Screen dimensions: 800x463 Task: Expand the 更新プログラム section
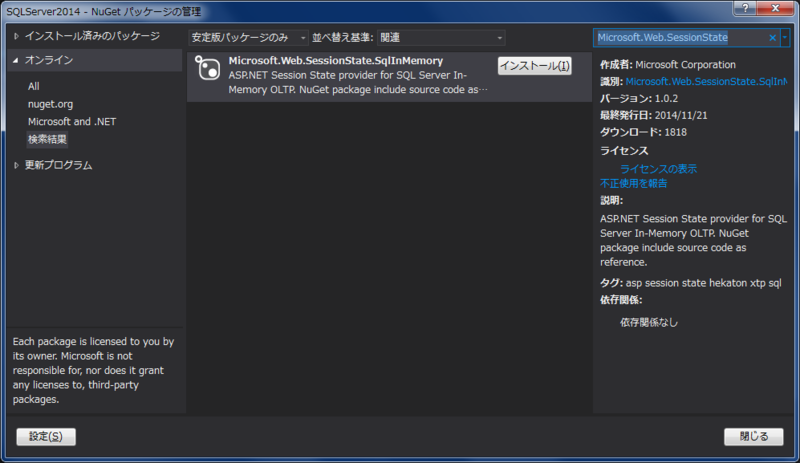click(x=16, y=165)
